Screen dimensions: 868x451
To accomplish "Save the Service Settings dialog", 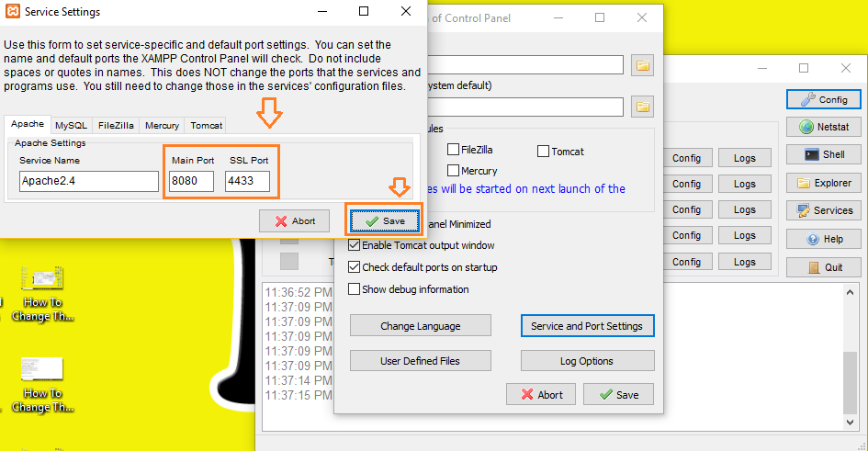I will [x=385, y=220].
